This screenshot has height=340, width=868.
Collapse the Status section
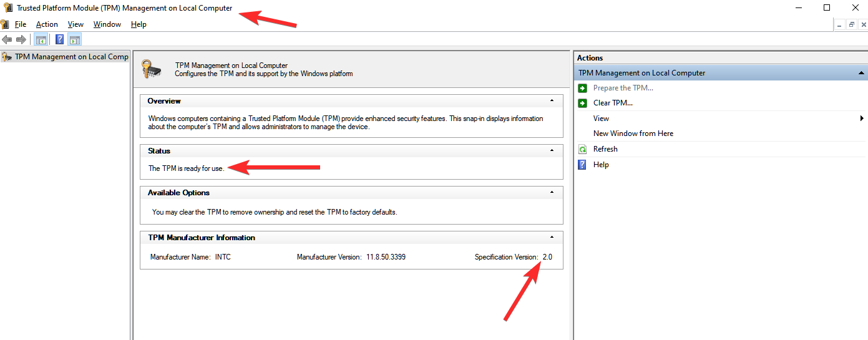click(x=552, y=150)
